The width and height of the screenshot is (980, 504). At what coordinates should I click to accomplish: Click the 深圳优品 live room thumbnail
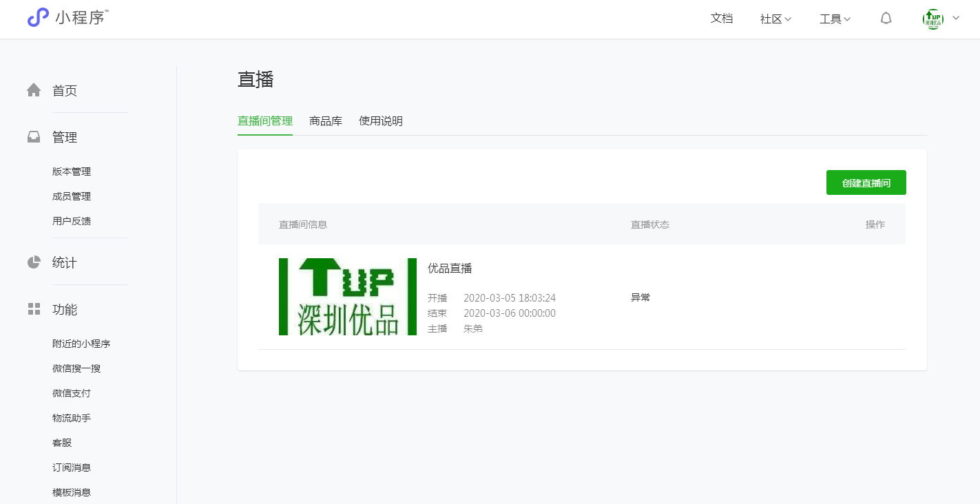point(348,297)
